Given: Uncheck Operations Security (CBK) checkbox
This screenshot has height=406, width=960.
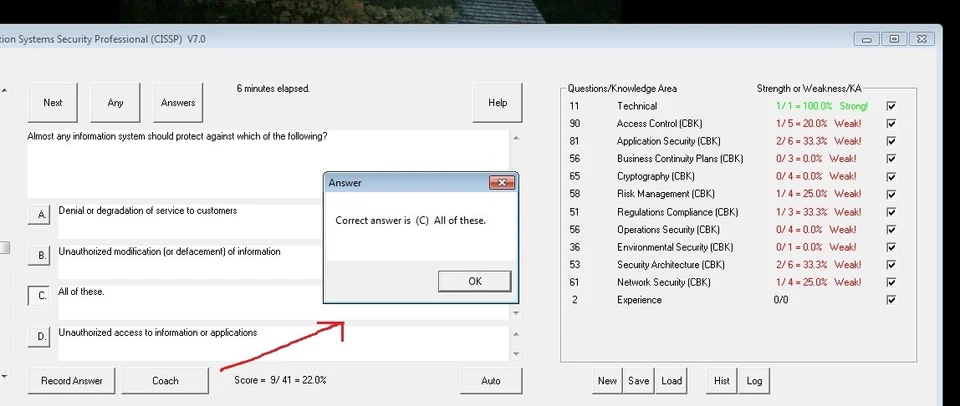Looking at the screenshot, I should pos(891,230).
